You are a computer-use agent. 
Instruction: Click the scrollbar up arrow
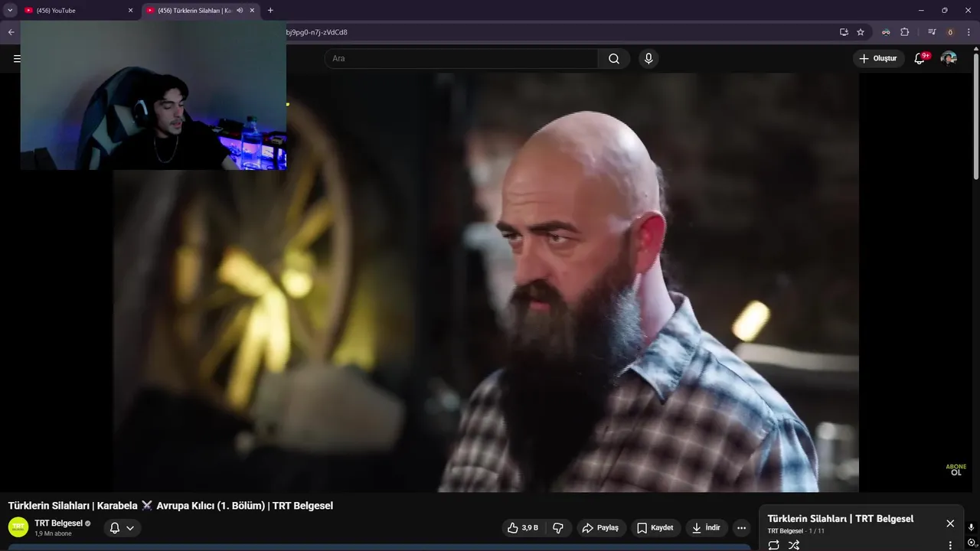(x=975, y=49)
